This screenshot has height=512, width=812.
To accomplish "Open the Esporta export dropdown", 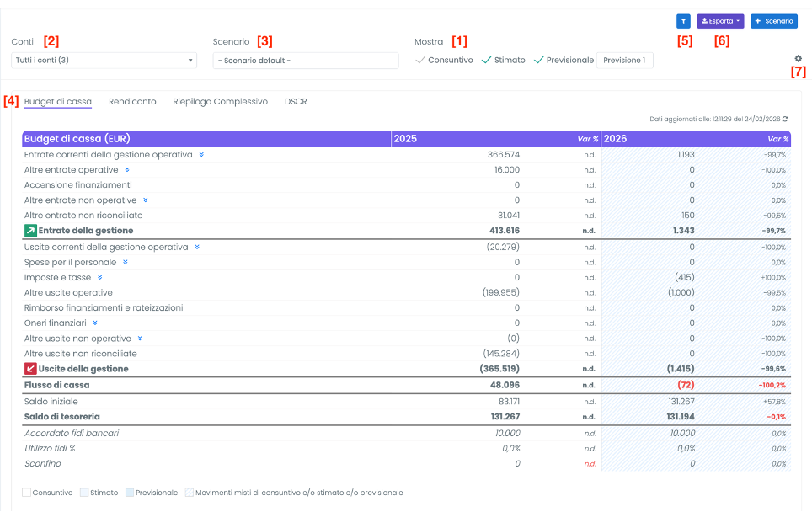I will point(720,21).
